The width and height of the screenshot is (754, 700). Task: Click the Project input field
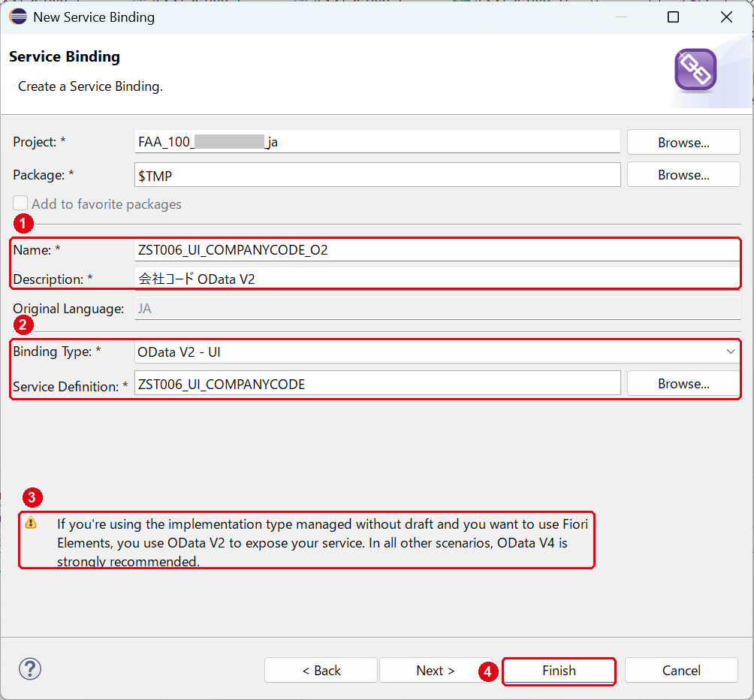(x=378, y=142)
